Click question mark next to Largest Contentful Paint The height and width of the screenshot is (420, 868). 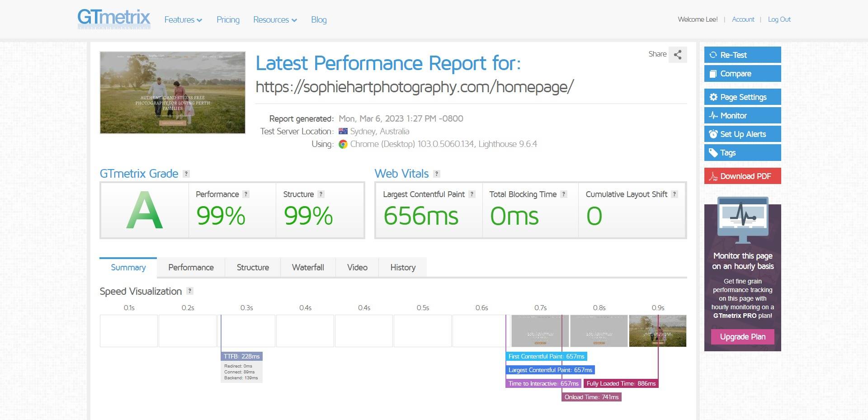click(472, 194)
